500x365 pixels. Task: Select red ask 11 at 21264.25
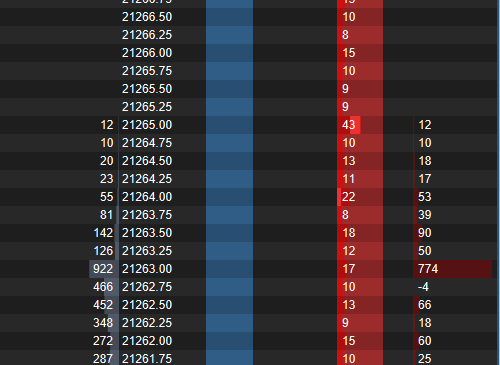tap(360, 179)
